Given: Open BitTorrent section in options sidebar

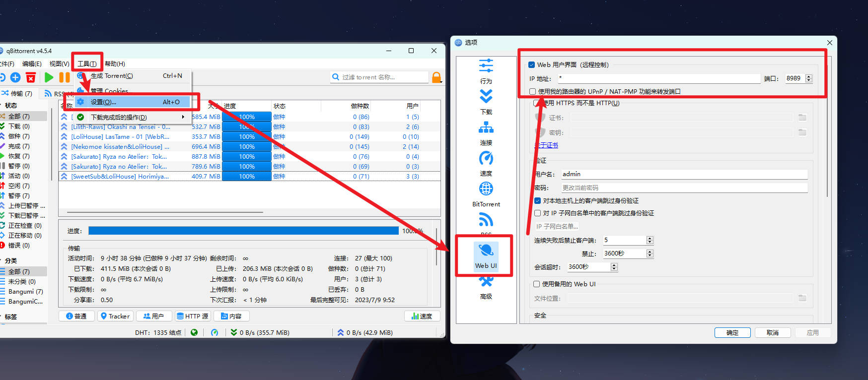Looking at the screenshot, I should click(486, 194).
